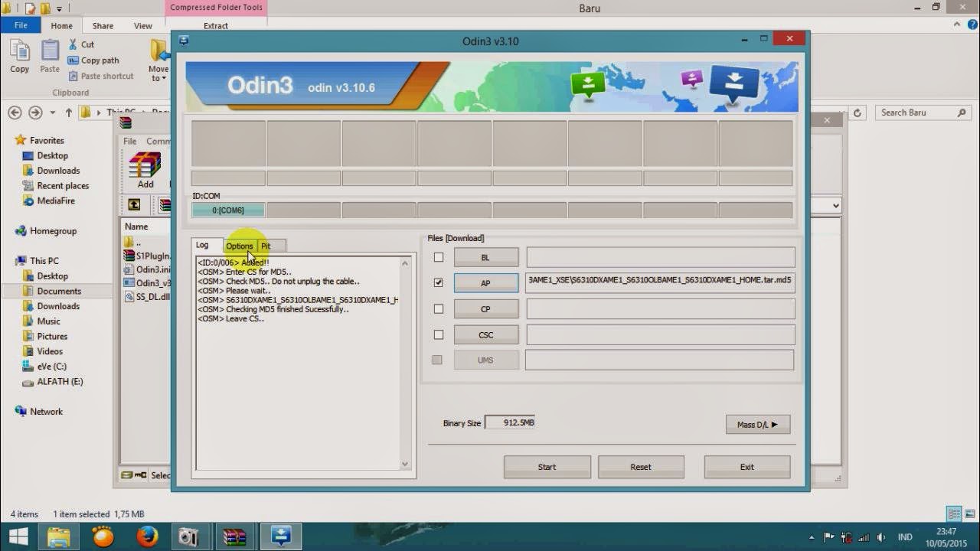The width and height of the screenshot is (980, 551).
Task: Click the Start button in Odin
Action: [x=547, y=467]
